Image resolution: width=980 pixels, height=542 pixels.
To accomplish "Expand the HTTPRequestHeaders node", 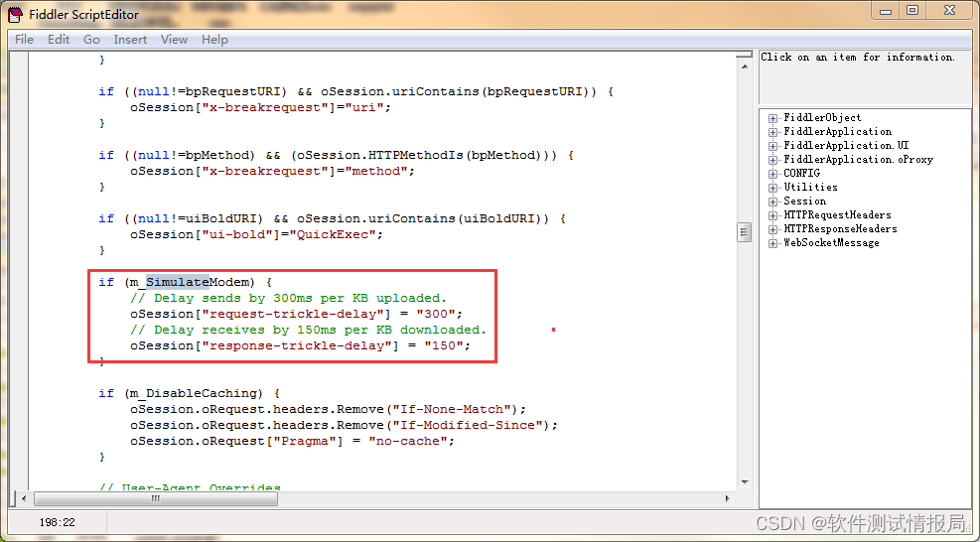I will click(x=773, y=215).
